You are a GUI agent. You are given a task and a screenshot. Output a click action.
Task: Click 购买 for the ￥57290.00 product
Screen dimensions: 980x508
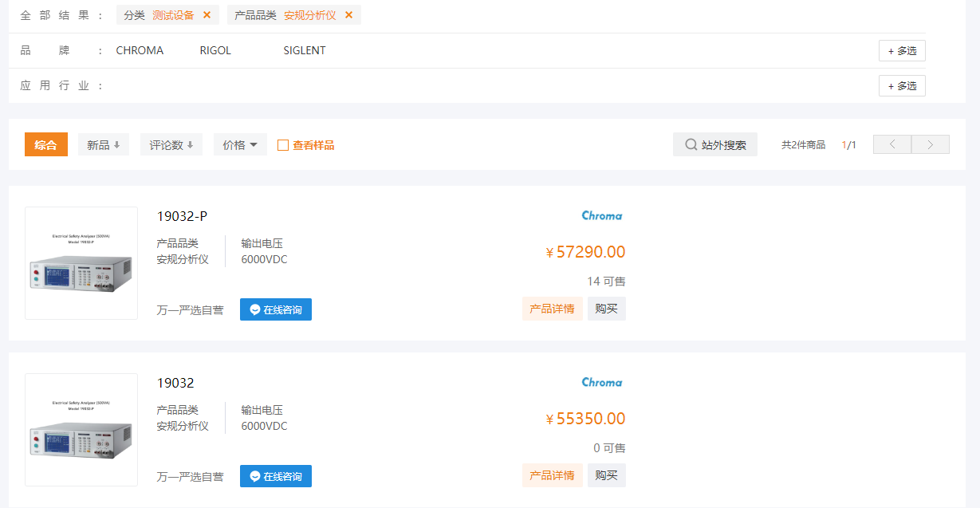click(x=607, y=309)
